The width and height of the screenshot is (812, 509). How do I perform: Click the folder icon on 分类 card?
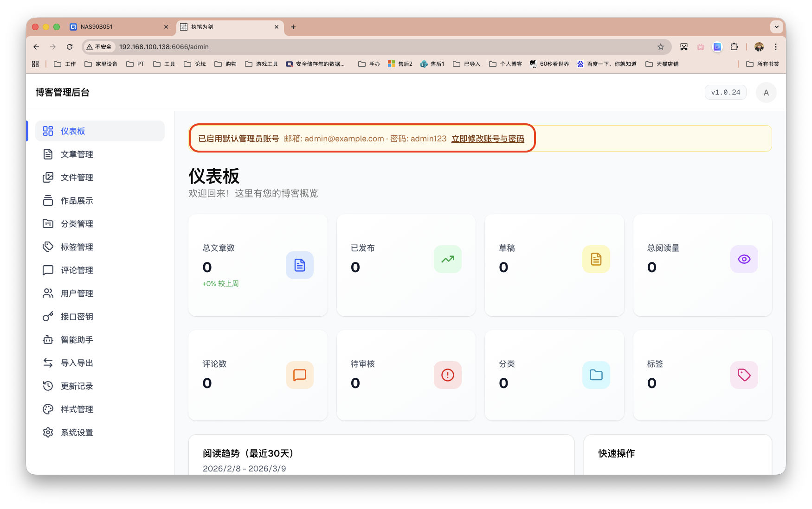click(596, 375)
